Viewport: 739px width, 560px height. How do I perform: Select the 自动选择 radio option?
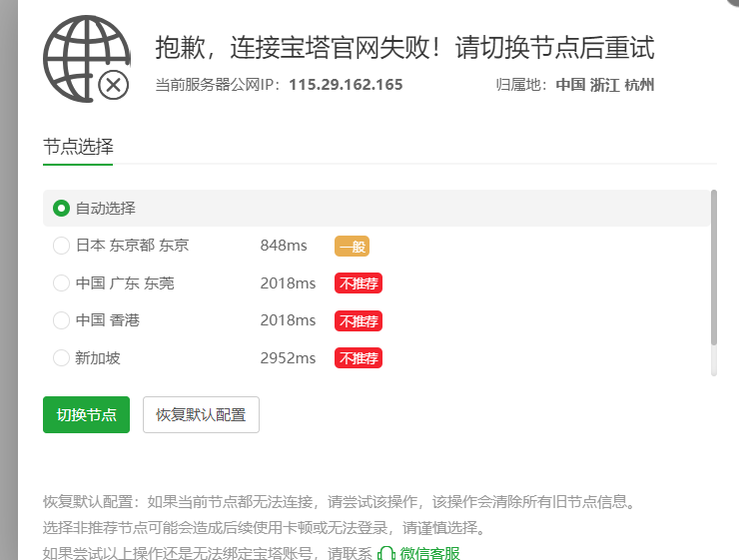[x=61, y=209]
